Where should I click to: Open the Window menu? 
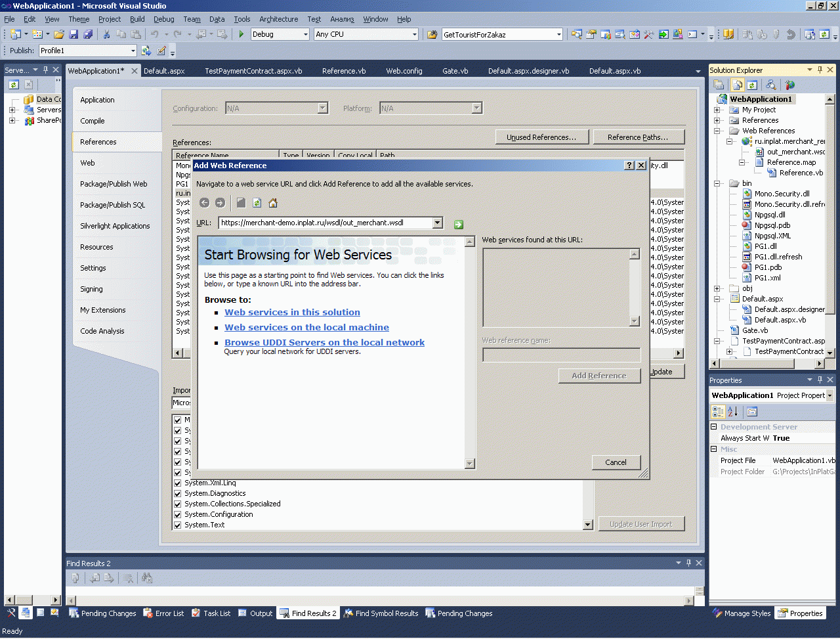pyautogui.click(x=375, y=19)
